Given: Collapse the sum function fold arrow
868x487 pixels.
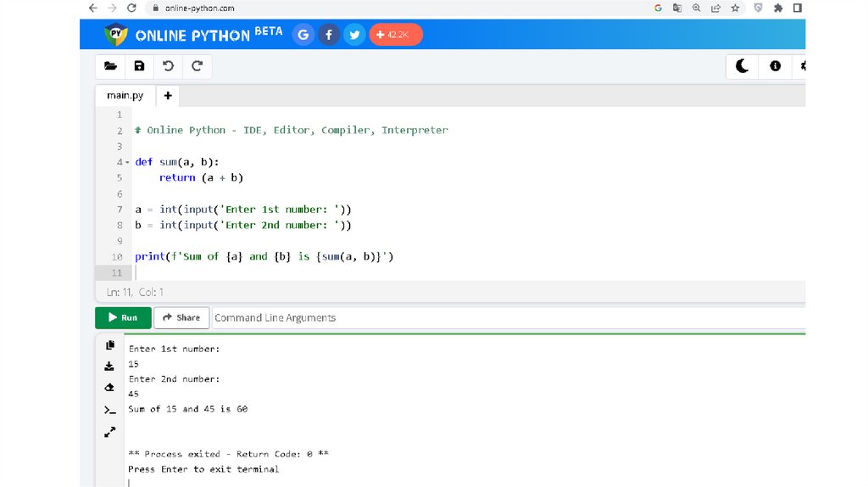Looking at the screenshot, I should [127, 162].
